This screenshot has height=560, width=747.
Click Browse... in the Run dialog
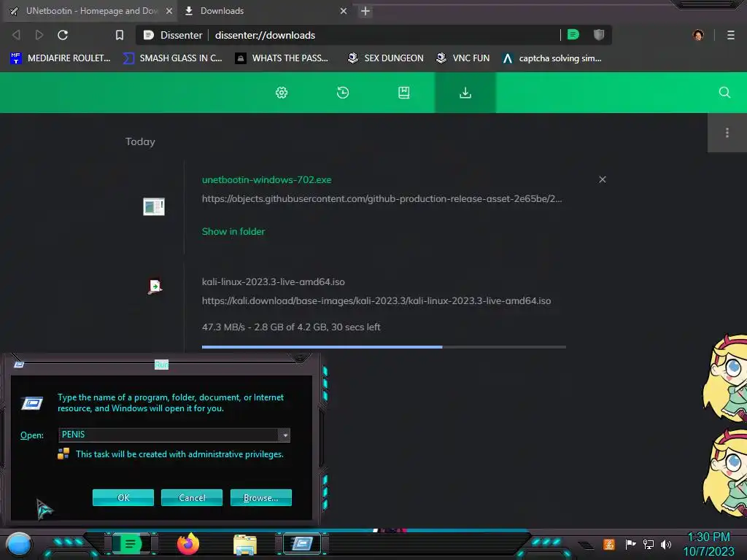[x=260, y=497]
